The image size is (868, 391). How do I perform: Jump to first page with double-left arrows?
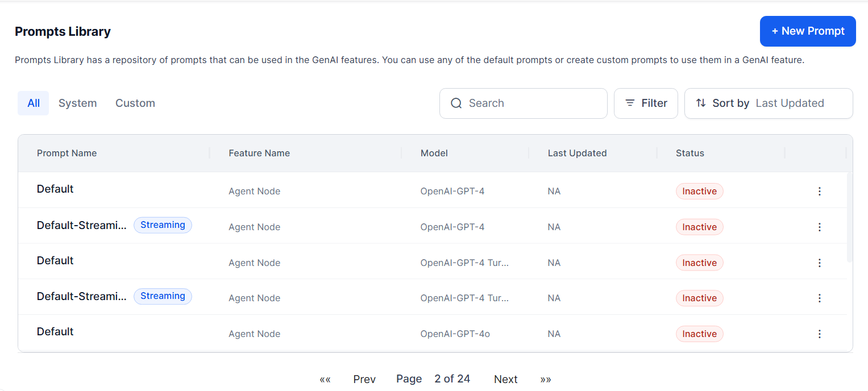click(325, 380)
